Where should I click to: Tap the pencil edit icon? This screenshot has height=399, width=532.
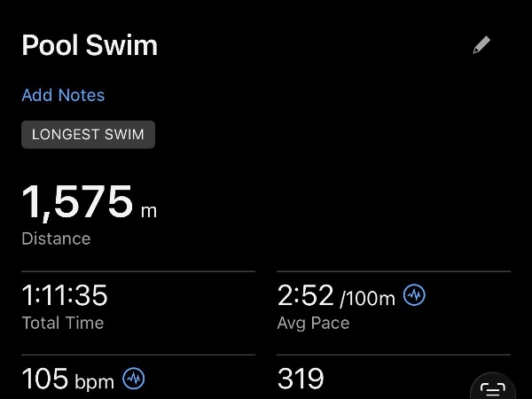(481, 45)
